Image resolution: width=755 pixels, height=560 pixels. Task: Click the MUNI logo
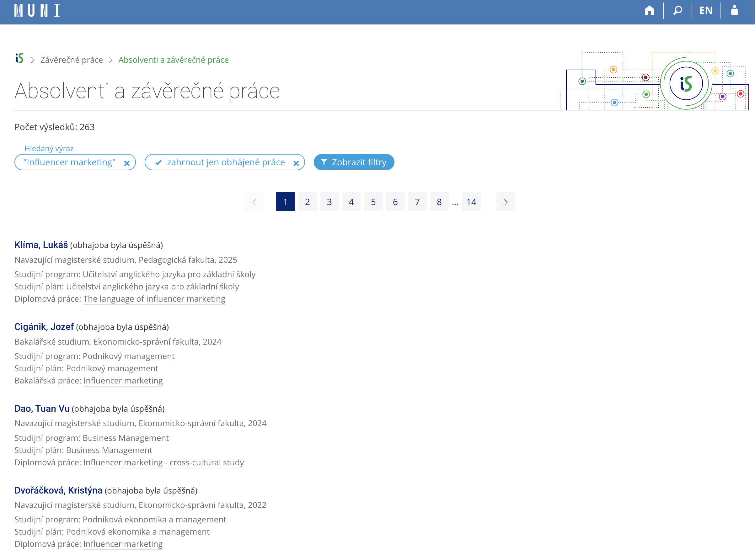(x=37, y=10)
